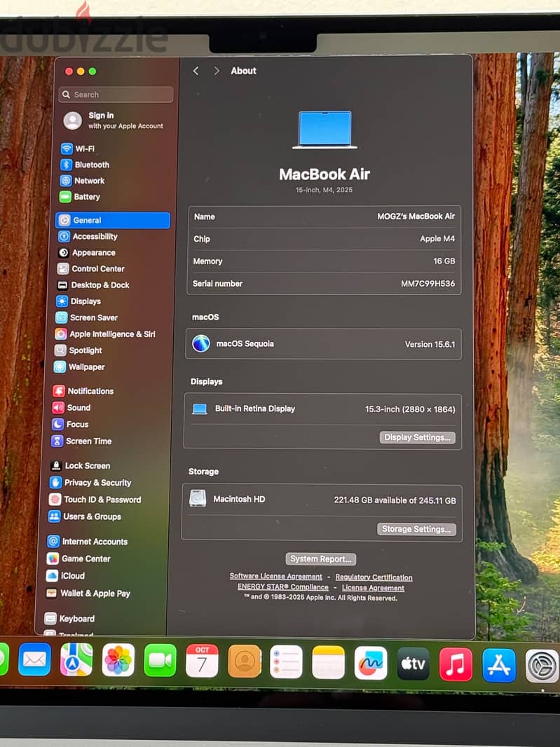Viewport: 560px width, 747px height.
Task: Open Mail from the Dock
Action: pyautogui.click(x=34, y=660)
